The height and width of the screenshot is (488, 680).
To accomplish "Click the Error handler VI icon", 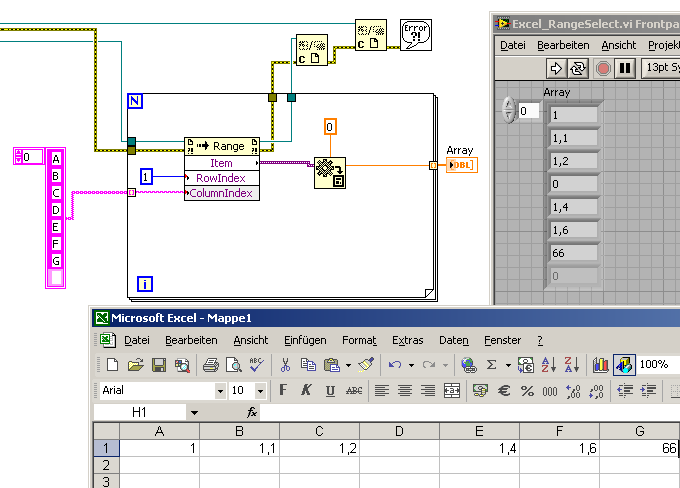I will click(415, 35).
